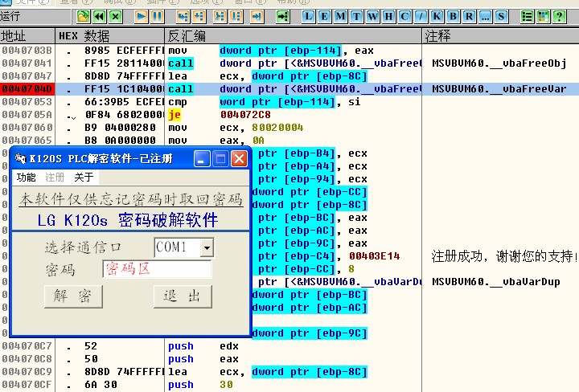The width and height of the screenshot is (579, 392).
Task: Click the Trace over toolbar icon
Action: point(236,17)
